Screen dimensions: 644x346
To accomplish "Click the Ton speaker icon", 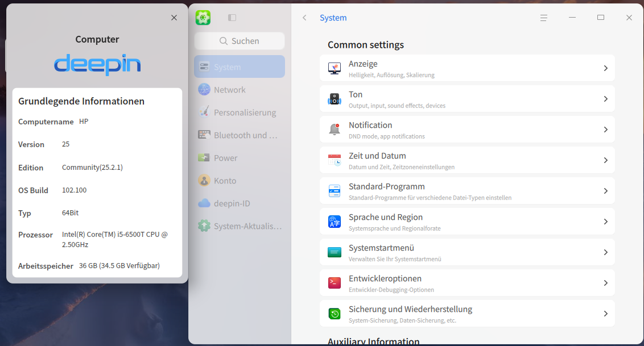I will (335, 99).
